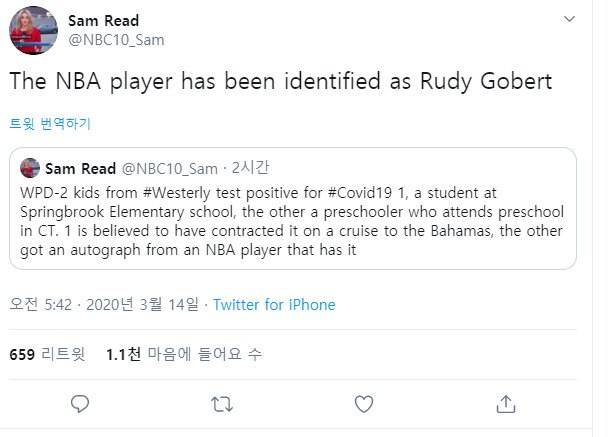Image resolution: width=609 pixels, height=437 pixels.
Task: Like the tweet with the heart icon
Action: point(364,403)
